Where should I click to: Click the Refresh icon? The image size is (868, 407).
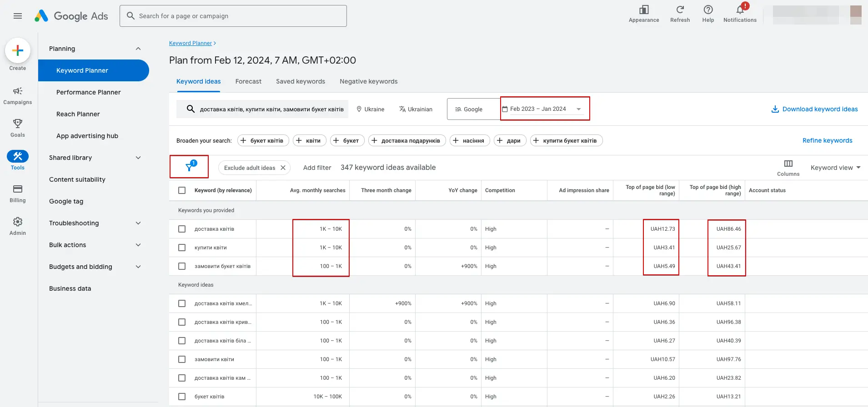point(680,10)
